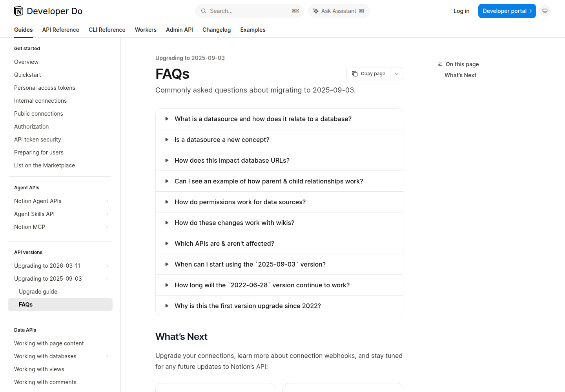
Task: Expand 'How do these changes work with wikis?'
Action: tap(279, 223)
